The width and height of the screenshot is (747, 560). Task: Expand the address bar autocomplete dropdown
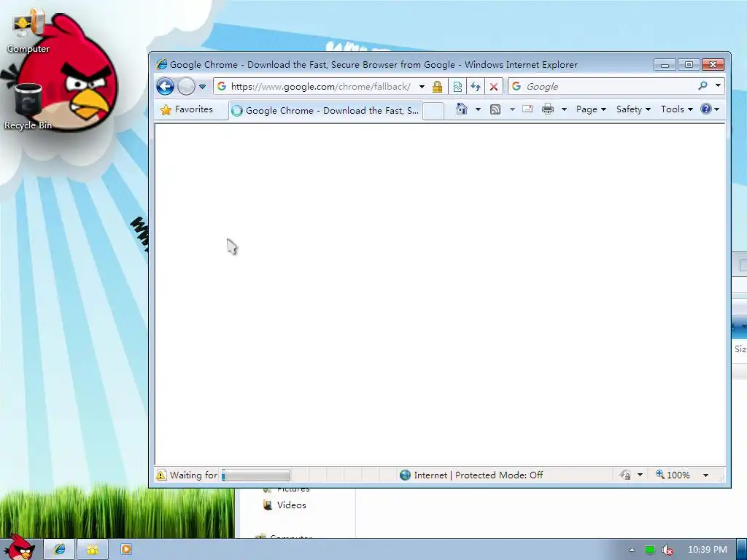[422, 87]
